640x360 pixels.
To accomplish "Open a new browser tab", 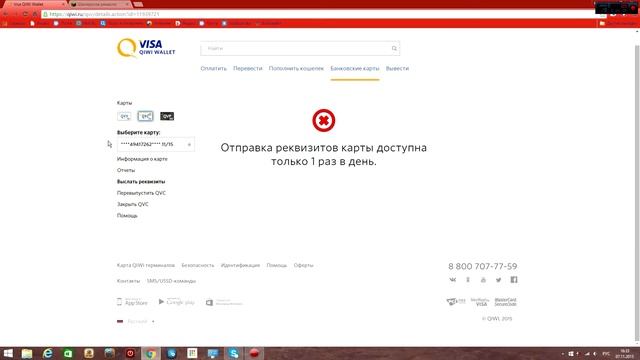I will pos(138,4).
